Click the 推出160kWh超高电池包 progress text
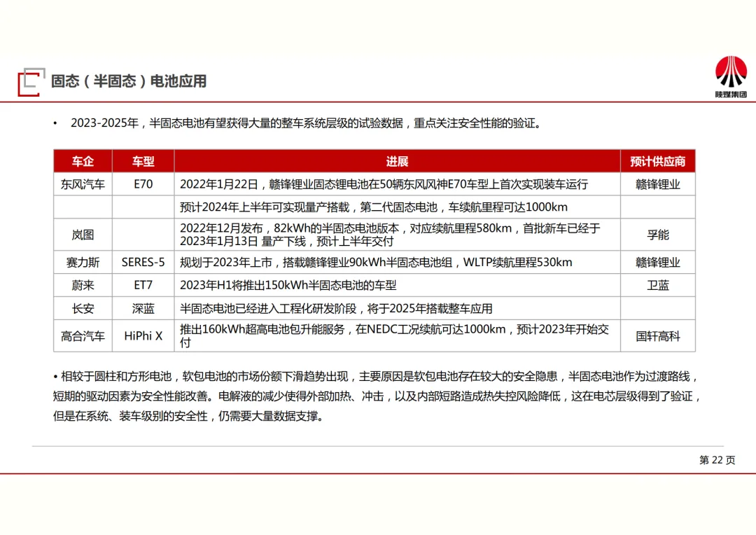The height and width of the screenshot is (535, 756). click(394, 336)
